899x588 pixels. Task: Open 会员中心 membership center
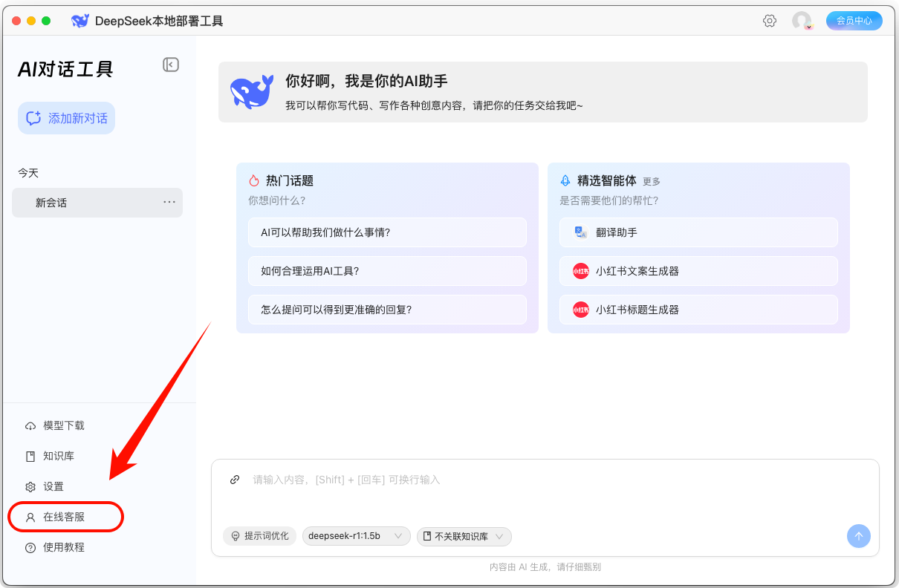pos(854,21)
